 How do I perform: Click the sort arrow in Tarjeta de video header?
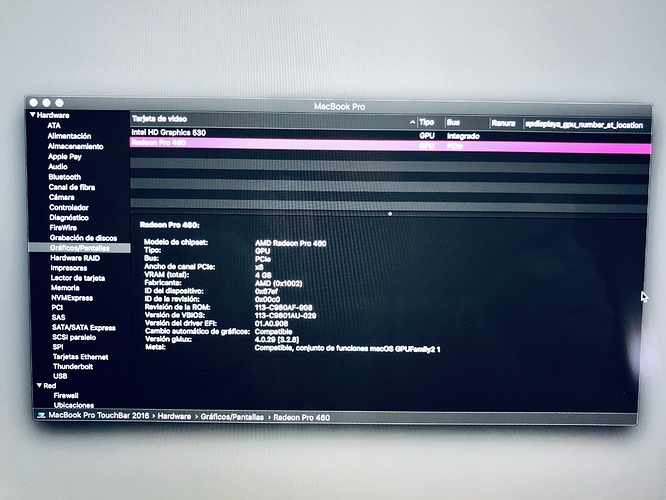pyautogui.click(x=412, y=122)
